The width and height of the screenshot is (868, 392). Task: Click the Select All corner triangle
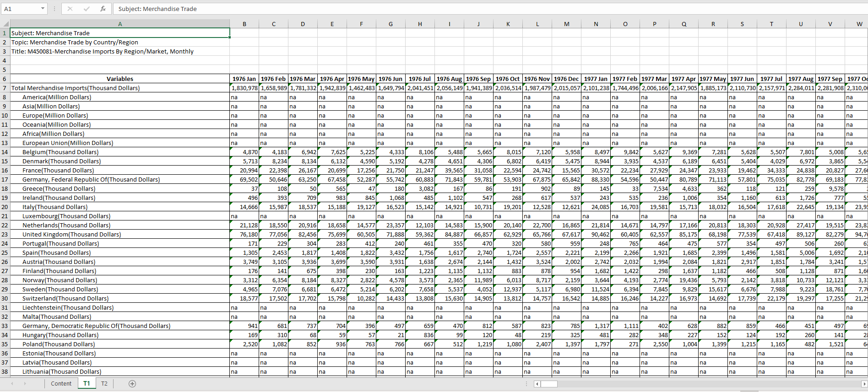pos(5,24)
